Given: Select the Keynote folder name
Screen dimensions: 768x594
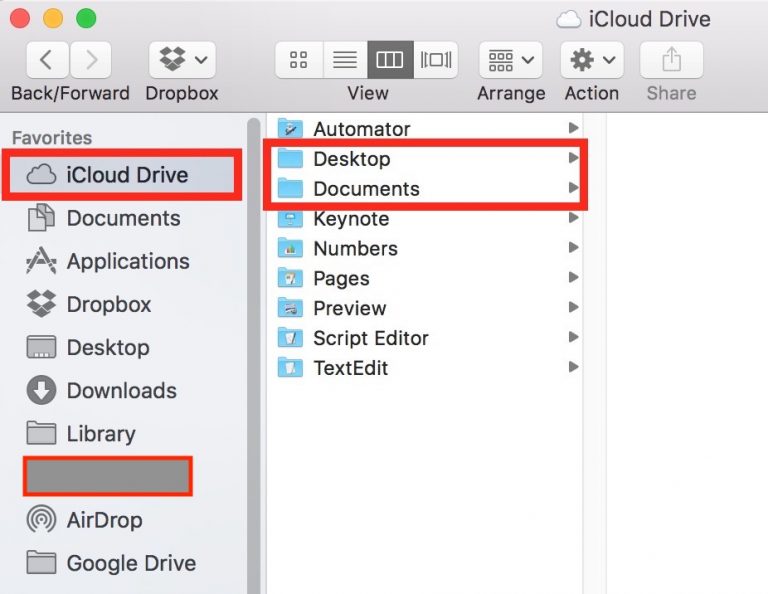Looking at the screenshot, I should 351,219.
